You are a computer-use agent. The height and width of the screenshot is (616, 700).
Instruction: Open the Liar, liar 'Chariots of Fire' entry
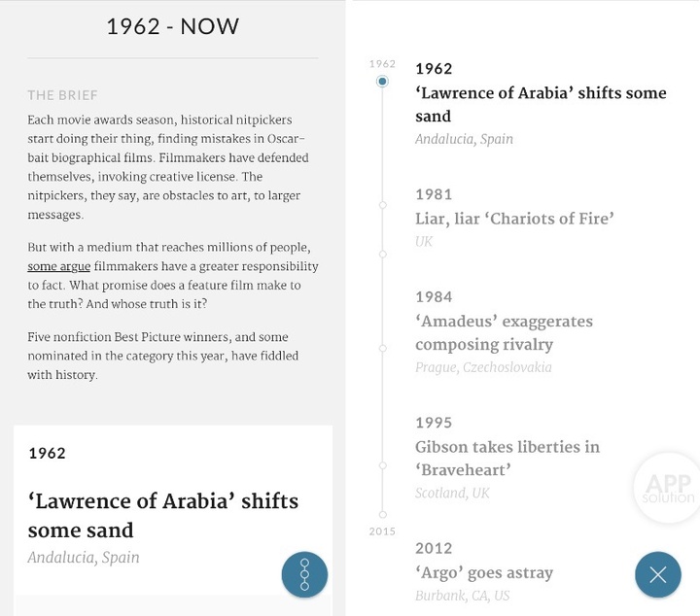[x=514, y=219]
